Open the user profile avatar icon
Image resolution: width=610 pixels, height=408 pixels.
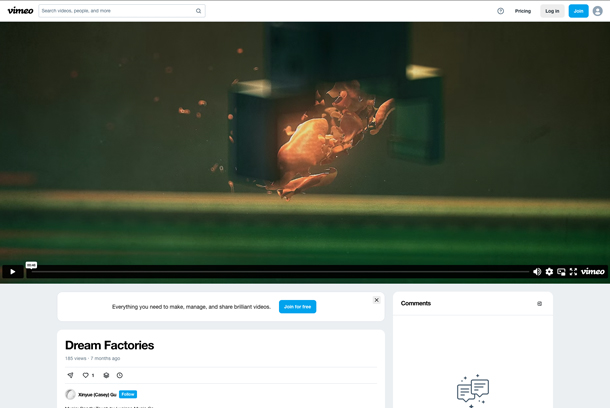598,11
